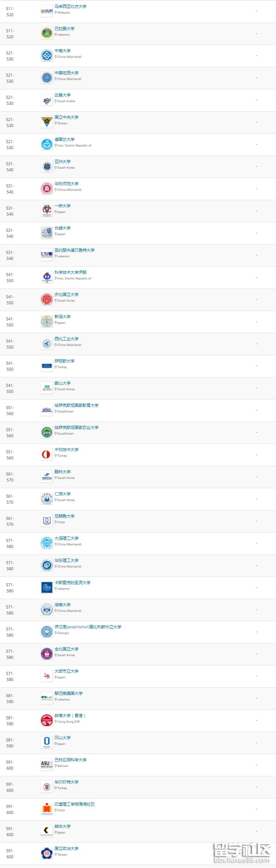276x868 pixels.
Task: Click the 印度理工学院海得拉巴 orange logo
Action: (x=47, y=809)
